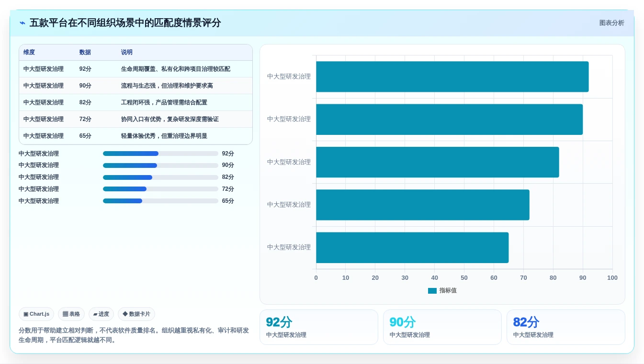Click the chart bar reaching 72
Screen dimensions: 644x364
coord(423,205)
